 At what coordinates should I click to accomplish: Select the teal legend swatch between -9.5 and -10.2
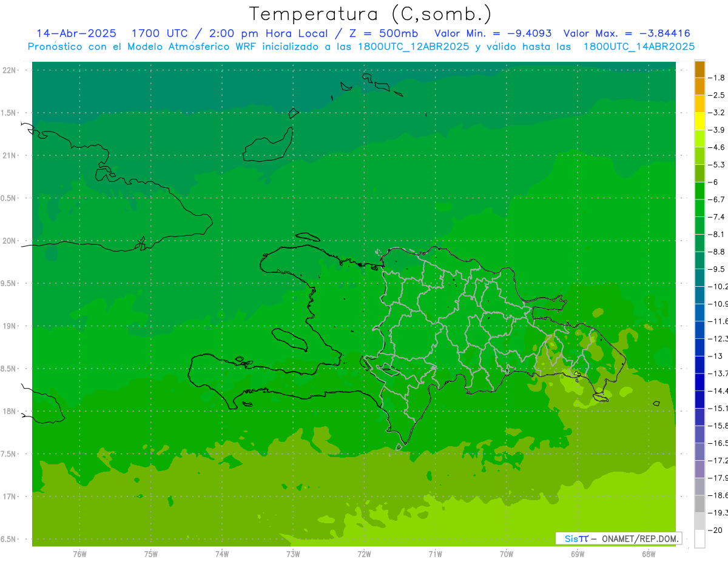pyautogui.click(x=699, y=278)
